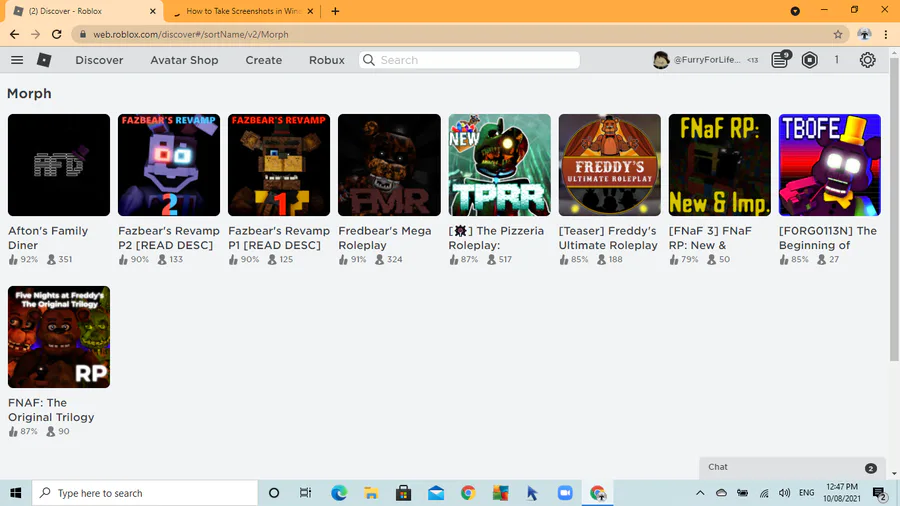Open Fazbear's Revamp P2 thumbnail

coord(169,165)
